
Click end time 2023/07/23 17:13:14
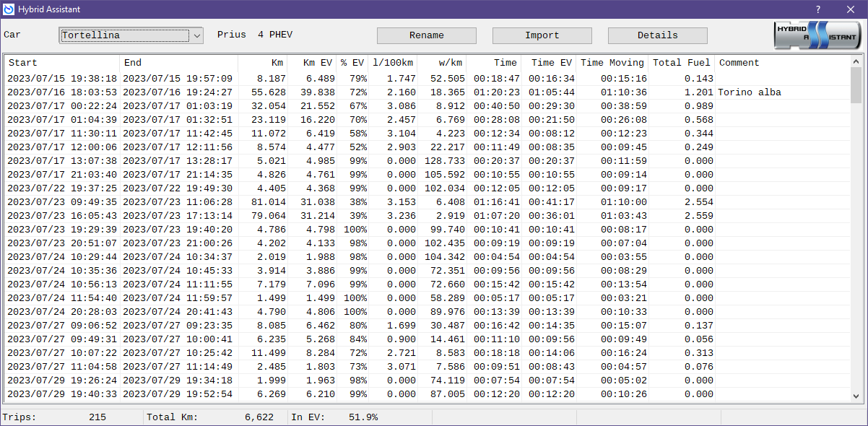point(178,216)
